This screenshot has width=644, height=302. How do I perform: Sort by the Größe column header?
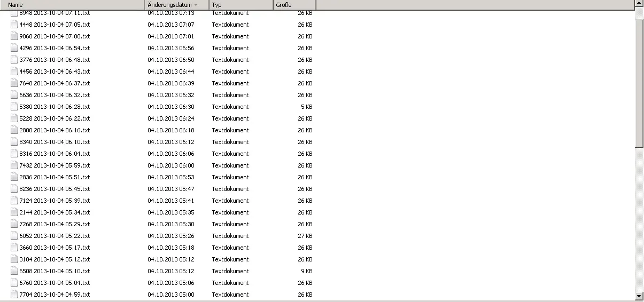[x=294, y=5]
